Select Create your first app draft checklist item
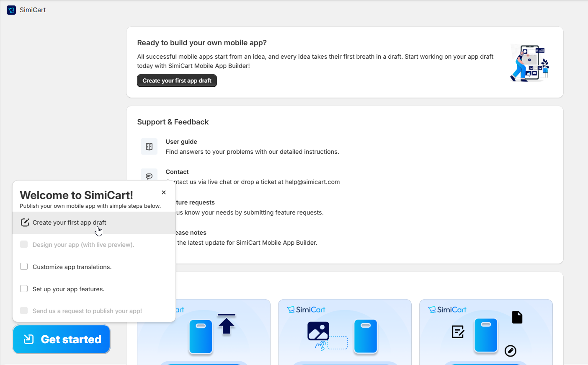The width and height of the screenshot is (588, 365). pyautogui.click(x=70, y=223)
